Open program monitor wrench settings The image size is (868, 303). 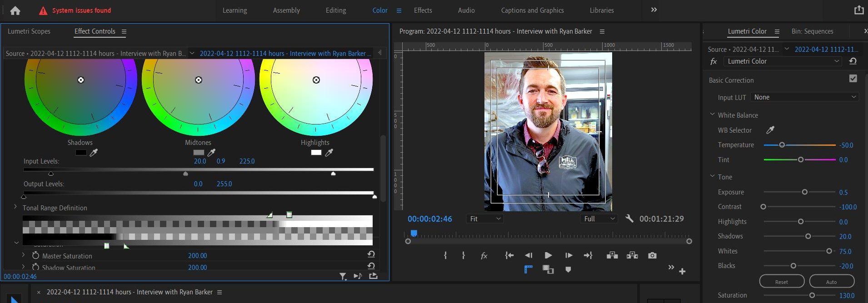click(629, 219)
